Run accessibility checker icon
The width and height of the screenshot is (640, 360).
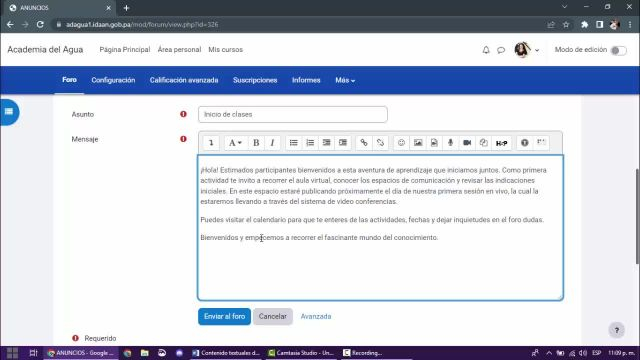pyautogui.click(x=525, y=143)
